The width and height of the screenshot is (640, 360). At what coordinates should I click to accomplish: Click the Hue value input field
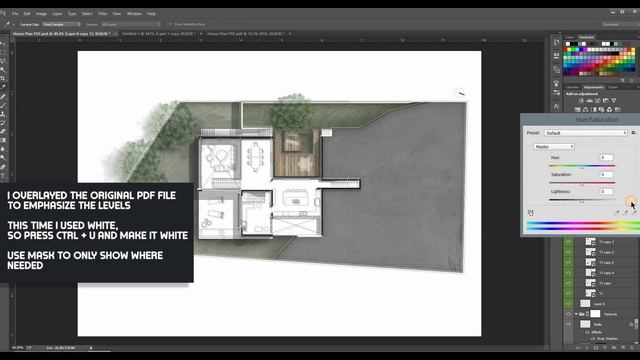pyautogui.click(x=607, y=157)
